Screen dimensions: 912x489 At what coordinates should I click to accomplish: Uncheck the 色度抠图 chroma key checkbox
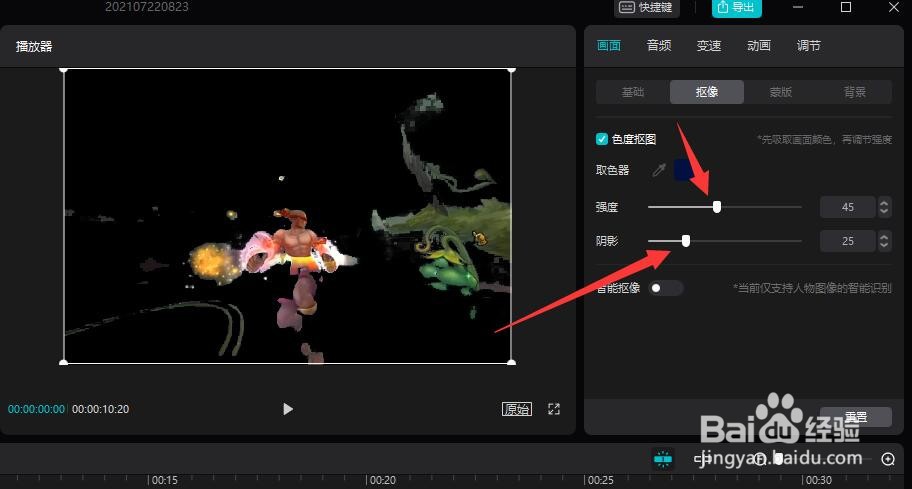click(602, 139)
